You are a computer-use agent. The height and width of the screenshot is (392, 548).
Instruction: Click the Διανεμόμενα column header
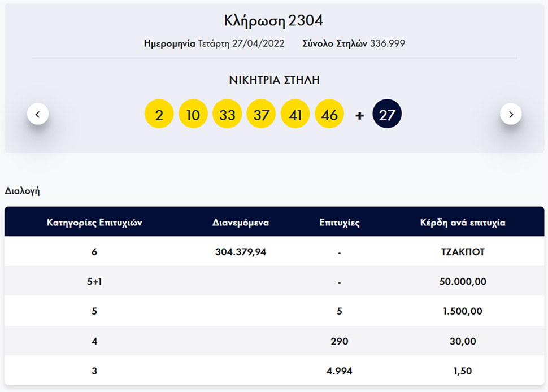click(241, 223)
